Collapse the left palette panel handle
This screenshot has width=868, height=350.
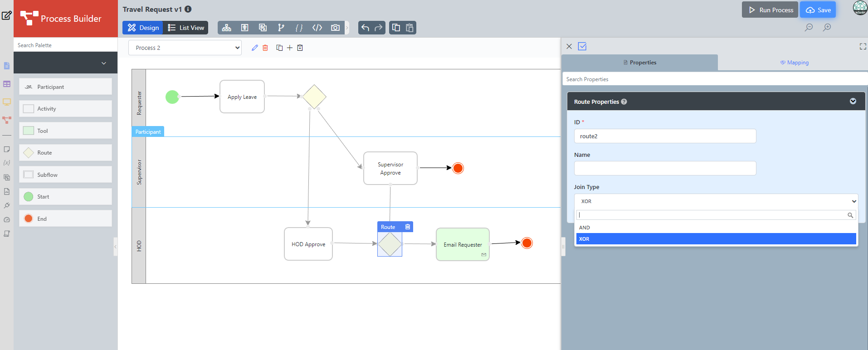115,247
